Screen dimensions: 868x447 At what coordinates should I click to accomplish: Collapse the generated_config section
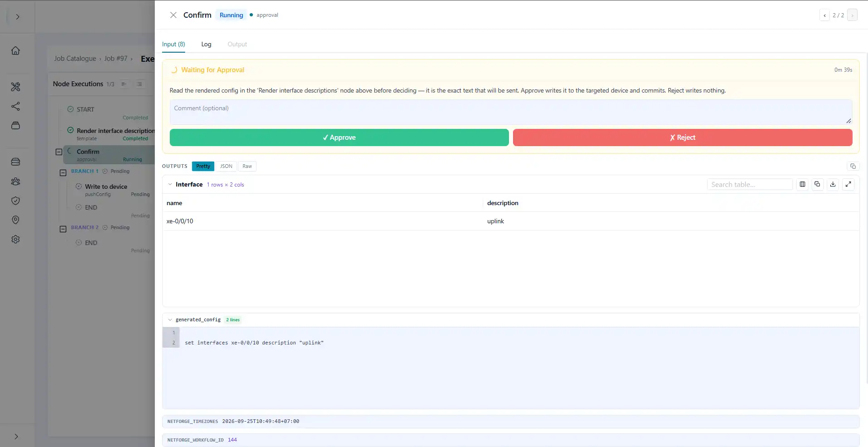(170, 320)
